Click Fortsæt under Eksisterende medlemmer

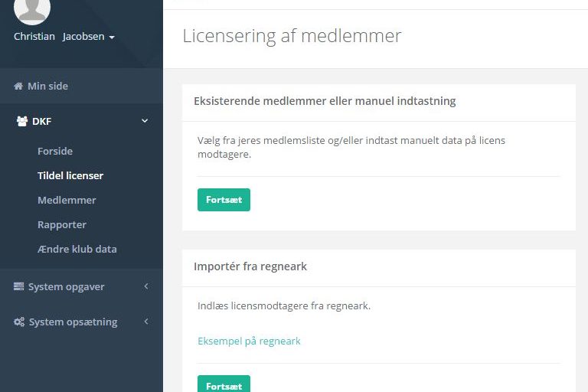pos(224,200)
